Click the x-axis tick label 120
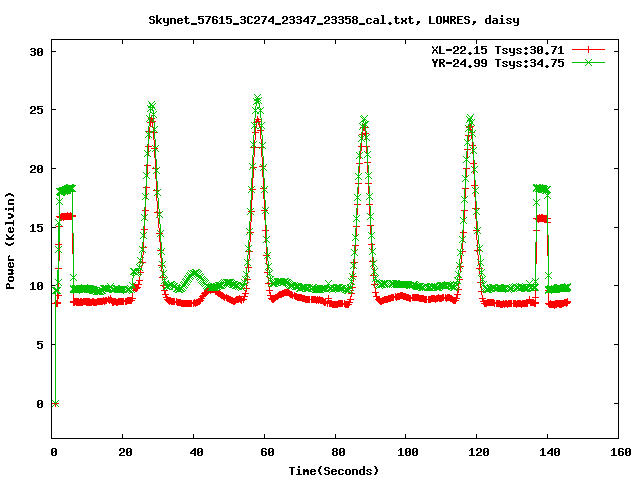This screenshot has height=480, width=640. tap(479, 452)
